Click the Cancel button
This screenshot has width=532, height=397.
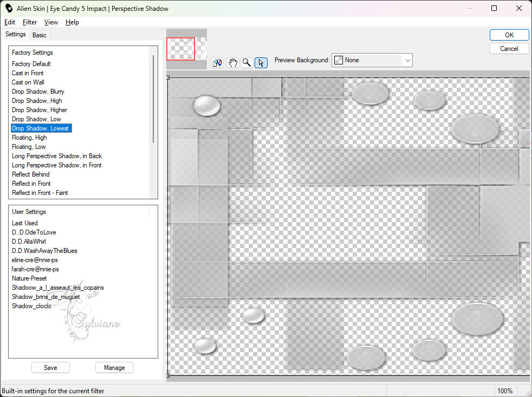click(x=509, y=49)
